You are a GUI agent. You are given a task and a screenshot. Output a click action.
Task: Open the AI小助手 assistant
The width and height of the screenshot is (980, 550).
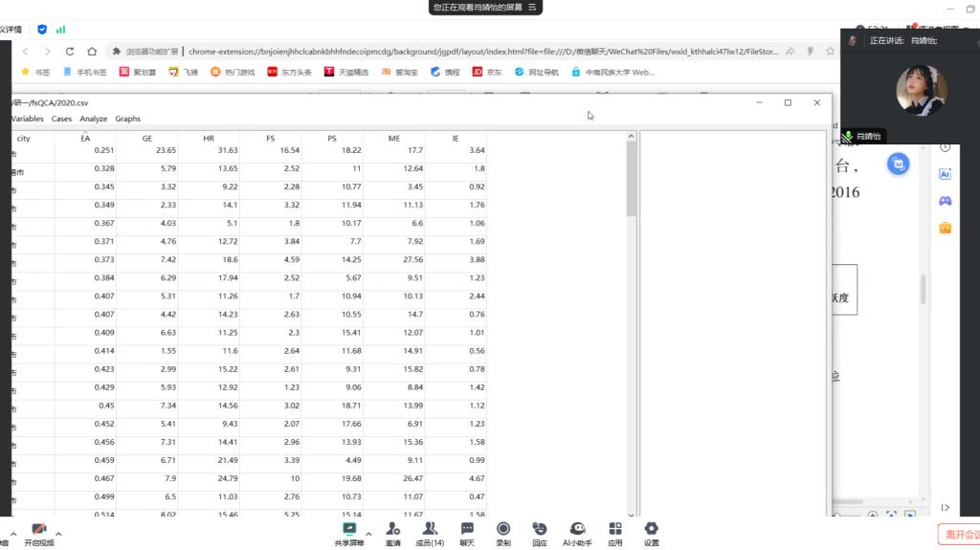577,535
